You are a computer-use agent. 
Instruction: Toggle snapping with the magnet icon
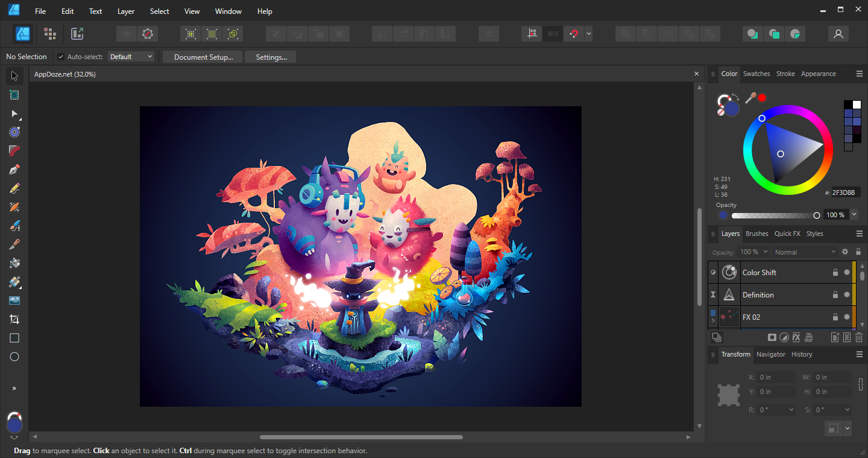click(x=574, y=34)
